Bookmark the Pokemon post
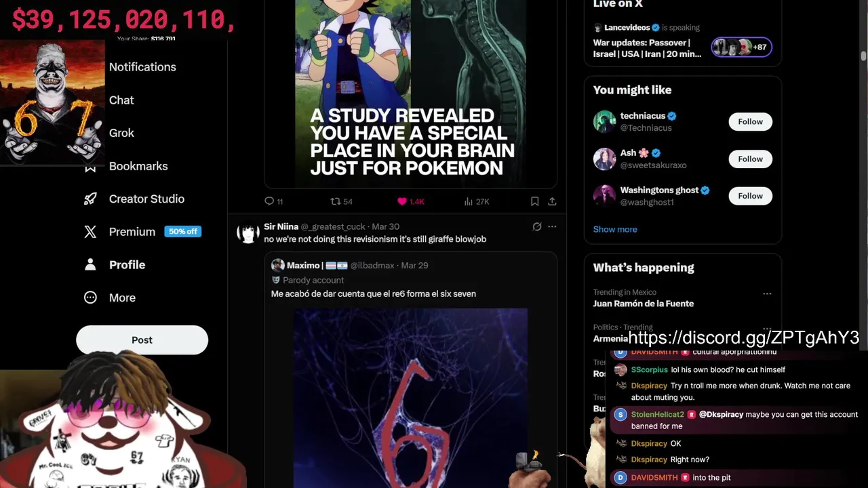This screenshot has width=868, height=488. click(x=534, y=201)
